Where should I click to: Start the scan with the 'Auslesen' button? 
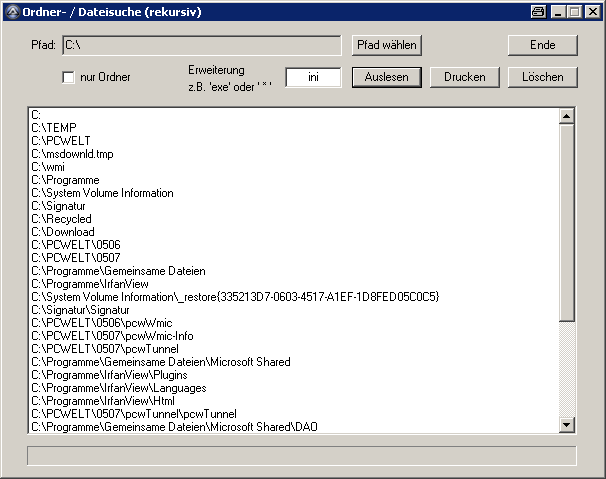point(386,77)
